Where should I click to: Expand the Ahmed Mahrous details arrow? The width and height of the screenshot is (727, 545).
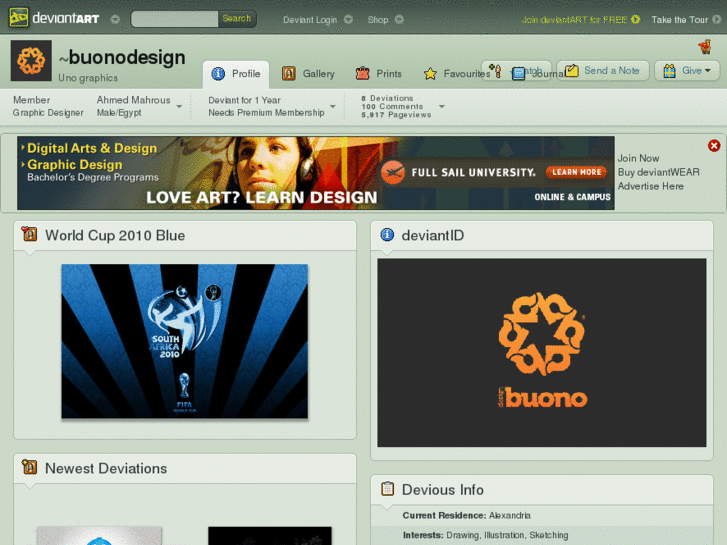(179, 107)
